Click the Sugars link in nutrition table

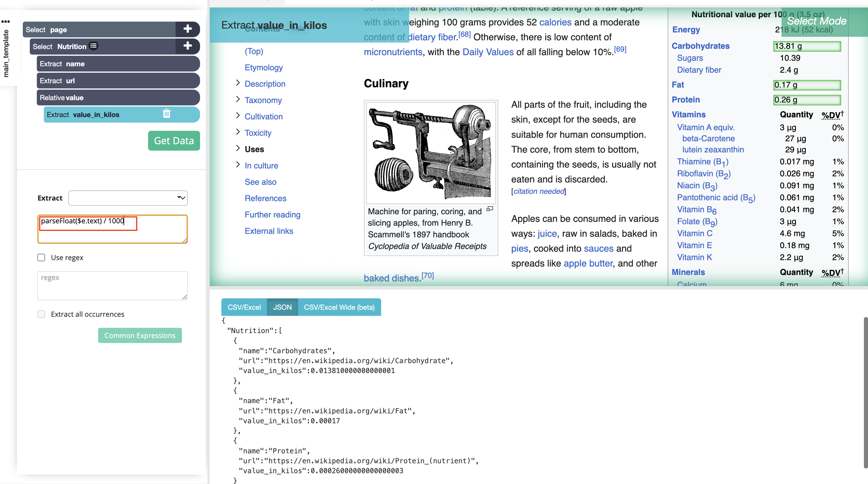690,58
